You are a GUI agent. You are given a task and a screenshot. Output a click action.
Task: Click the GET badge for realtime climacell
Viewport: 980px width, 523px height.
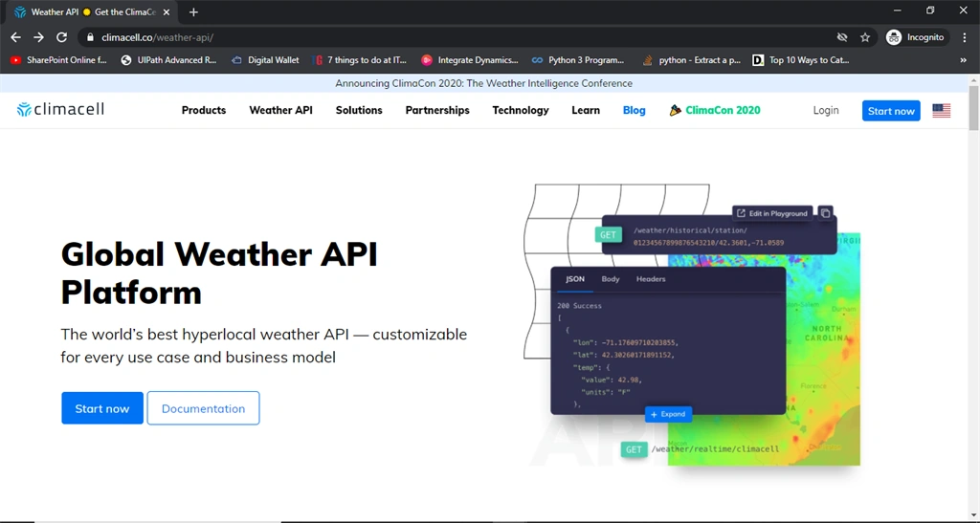pyautogui.click(x=634, y=449)
